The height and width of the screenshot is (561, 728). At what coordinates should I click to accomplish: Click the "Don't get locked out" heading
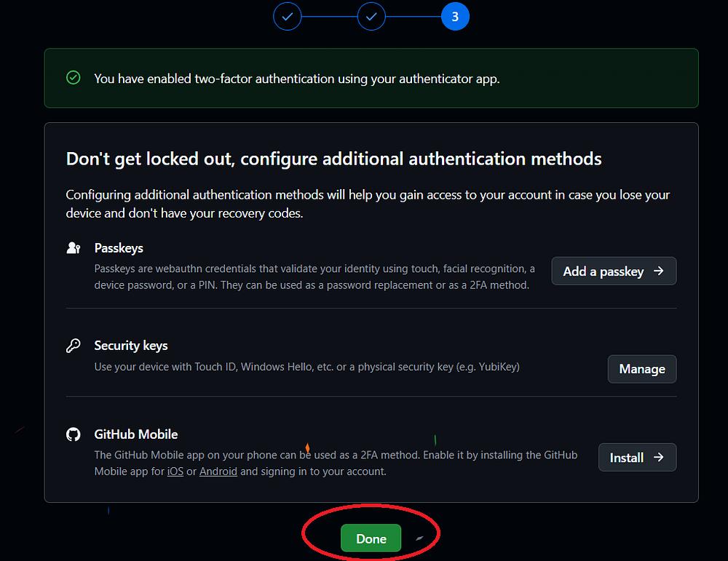pos(333,159)
